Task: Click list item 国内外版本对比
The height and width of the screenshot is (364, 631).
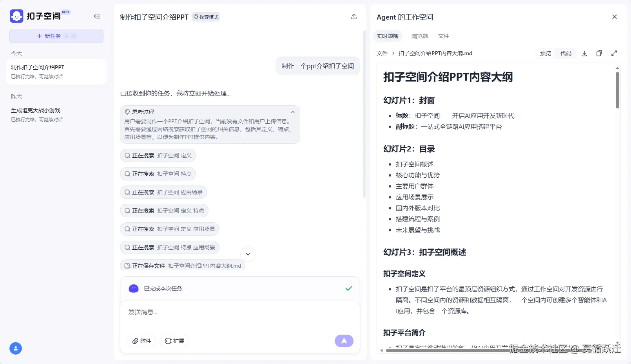Action: [x=418, y=208]
